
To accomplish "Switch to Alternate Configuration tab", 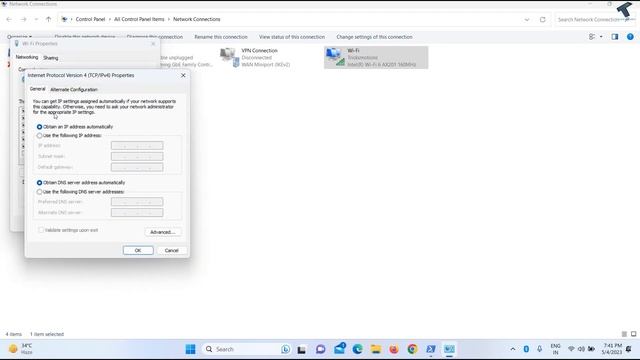I will point(74,89).
